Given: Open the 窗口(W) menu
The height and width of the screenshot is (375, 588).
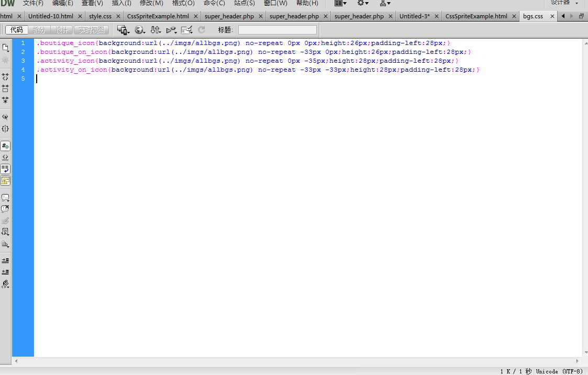Looking at the screenshot, I should click(x=275, y=3).
